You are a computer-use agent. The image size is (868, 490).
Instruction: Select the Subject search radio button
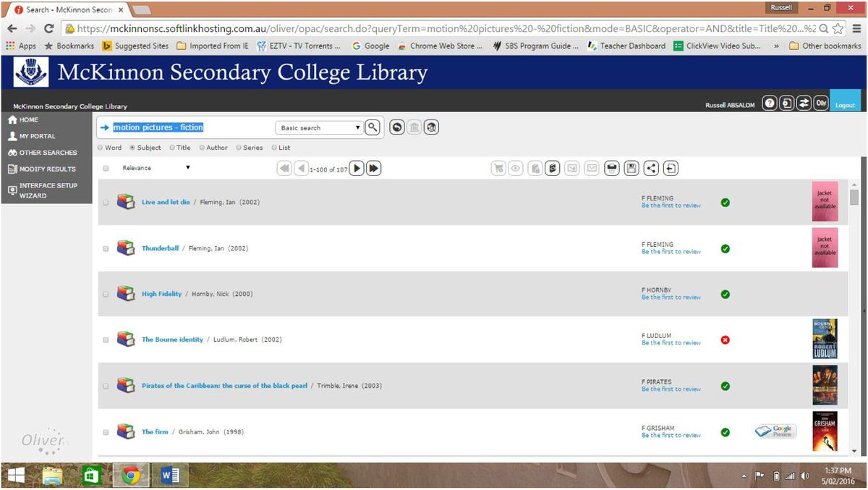tap(132, 148)
